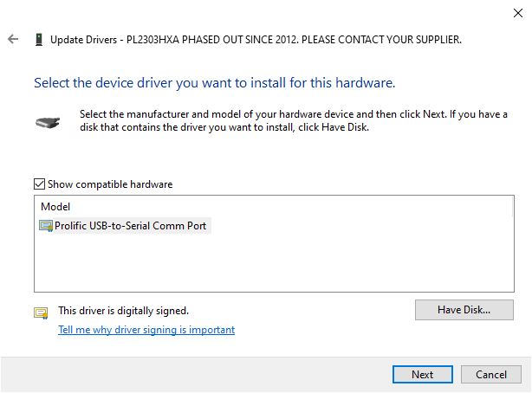Screen dimensions: 532x393
Task: Click the device icon beside Update Drivers title
Action: pyautogui.click(x=38, y=40)
